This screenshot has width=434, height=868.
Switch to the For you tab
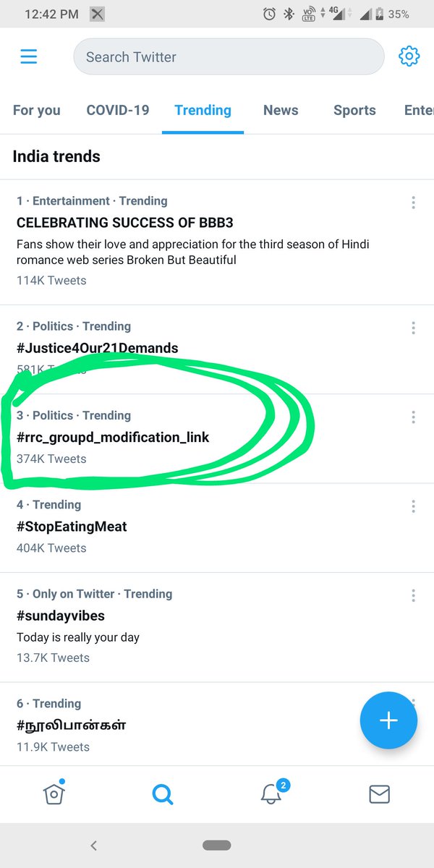pos(37,110)
